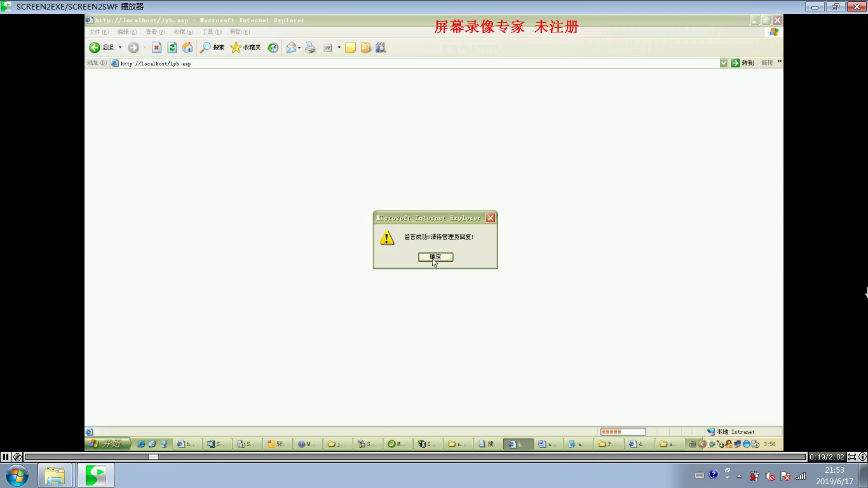The height and width of the screenshot is (488, 868).
Task: Open the 工具(T) menu
Action: pos(212,32)
